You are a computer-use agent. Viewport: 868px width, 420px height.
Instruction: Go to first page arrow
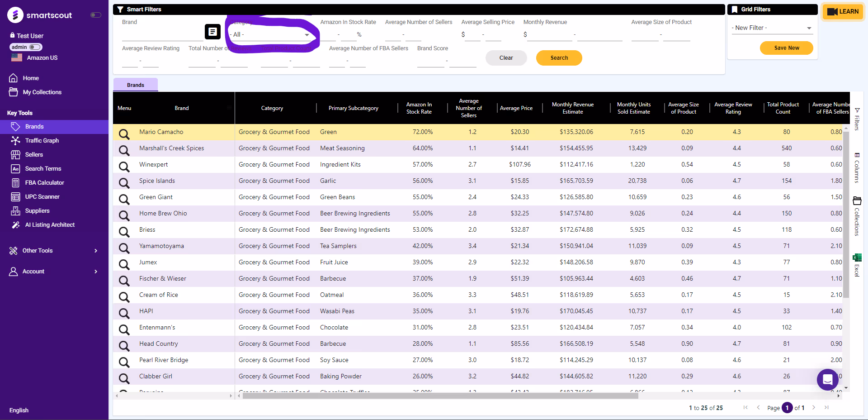click(x=745, y=407)
